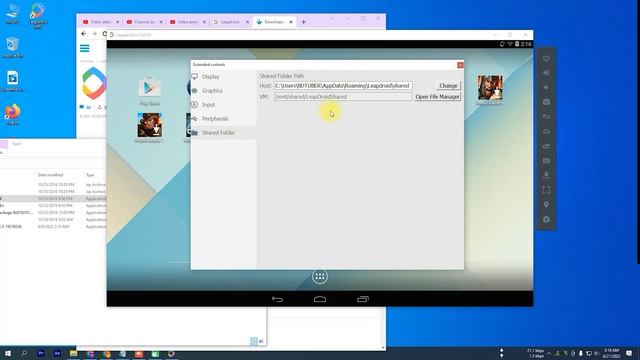Click the sidebar home icon
Image resolution: width=640 pixels, height=360 pixels.
point(546,131)
